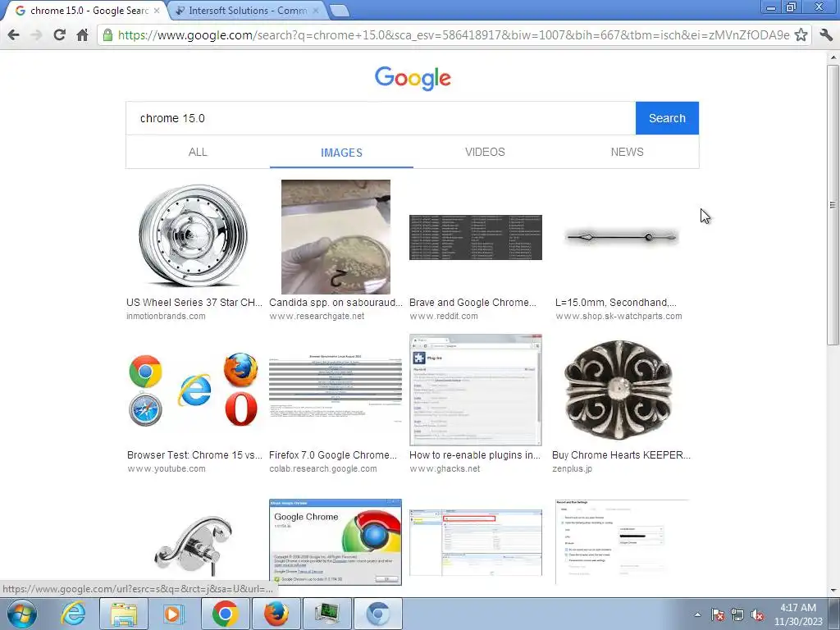Open the US Wheel chrome rim thumbnail
The height and width of the screenshot is (630, 840).
pos(194,235)
